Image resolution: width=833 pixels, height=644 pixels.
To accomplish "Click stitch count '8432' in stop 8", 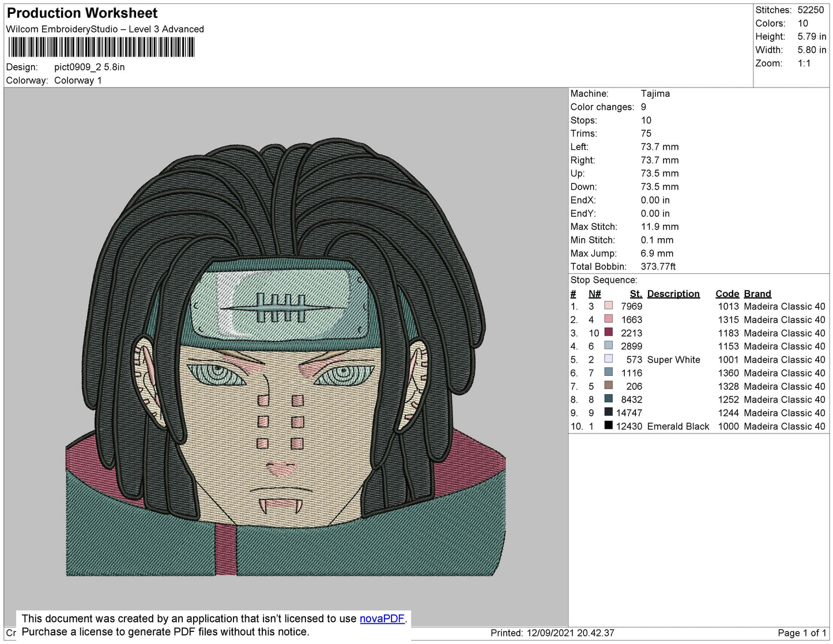I will coord(632,400).
